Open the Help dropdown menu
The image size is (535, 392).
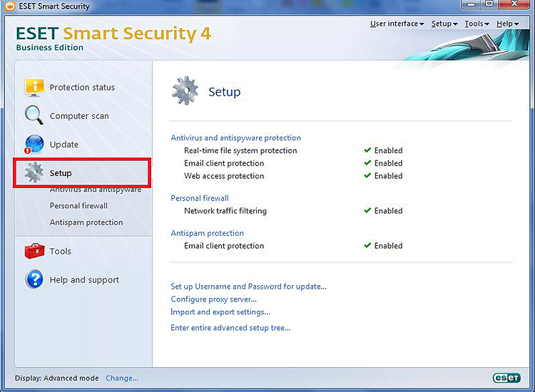(x=507, y=24)
